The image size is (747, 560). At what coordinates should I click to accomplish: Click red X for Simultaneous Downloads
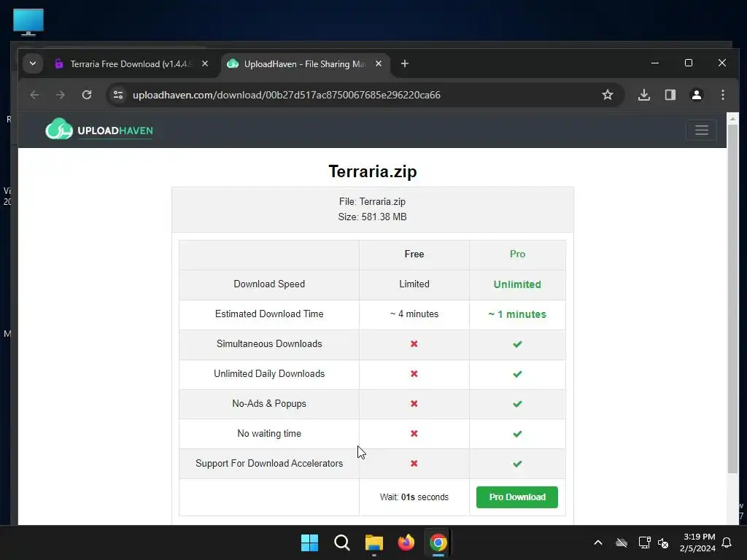coord(414,344)
